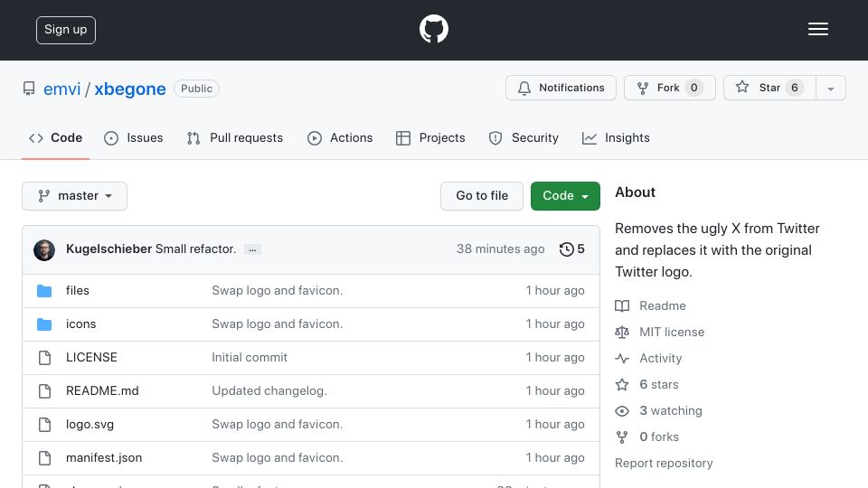Click the logo.svg file icon
The width and height of the screenshot is (868, 488).
click(45, 425)
